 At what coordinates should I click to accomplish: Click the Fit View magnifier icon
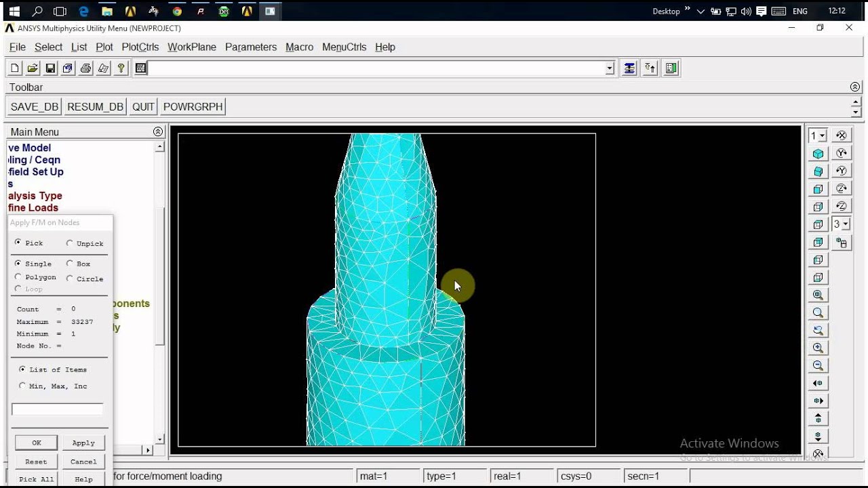pos(818,295)
